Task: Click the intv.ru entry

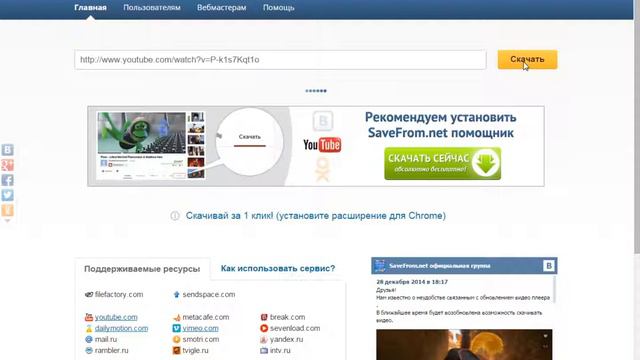Action: pyautogui.click(x=280, y=350)
